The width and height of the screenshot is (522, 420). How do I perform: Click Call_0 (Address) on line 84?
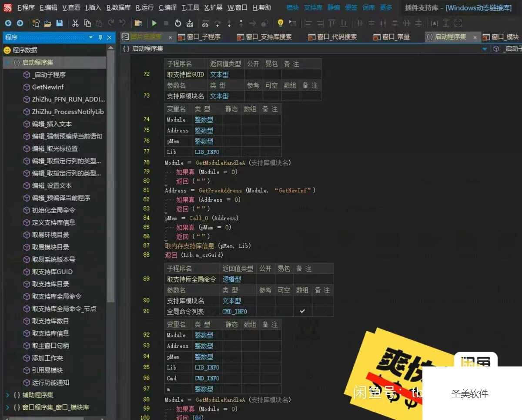tap(214, 218)
